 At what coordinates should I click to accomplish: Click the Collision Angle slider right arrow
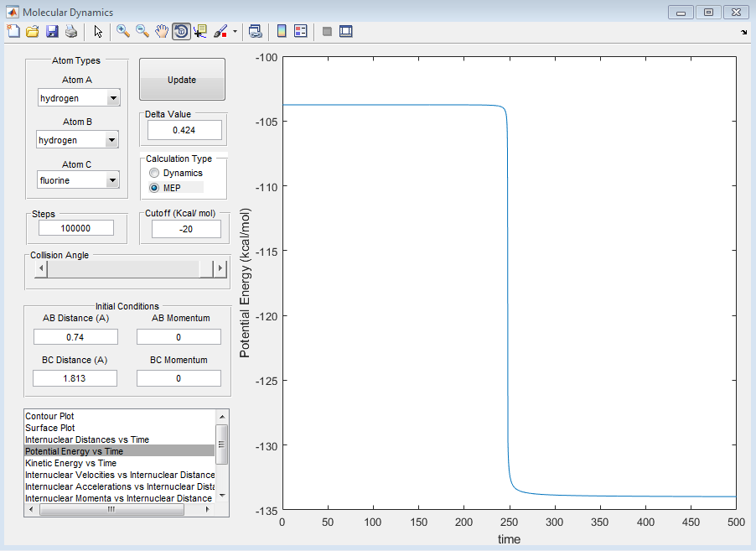pyautogui.click(x=220, y=268)
